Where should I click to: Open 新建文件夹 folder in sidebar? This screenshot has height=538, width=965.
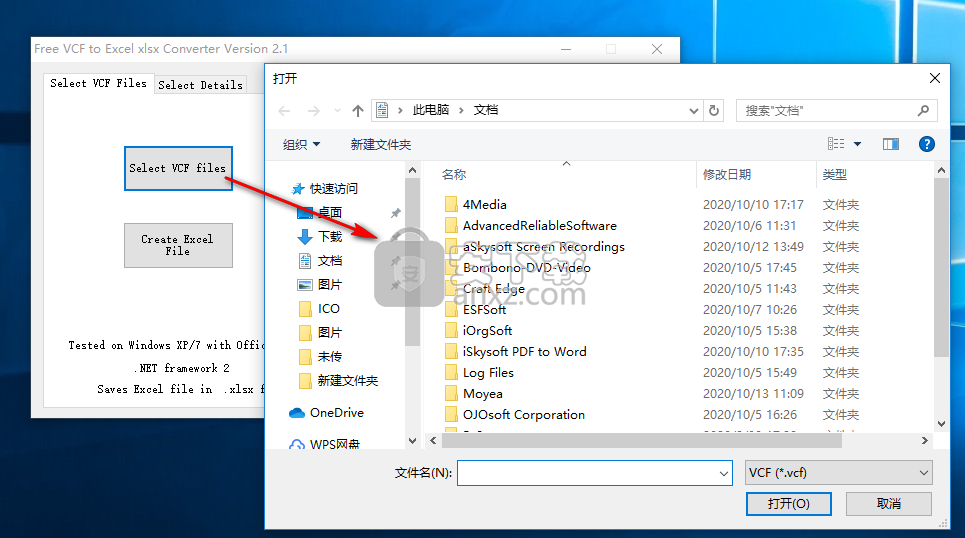pos(338,380)
